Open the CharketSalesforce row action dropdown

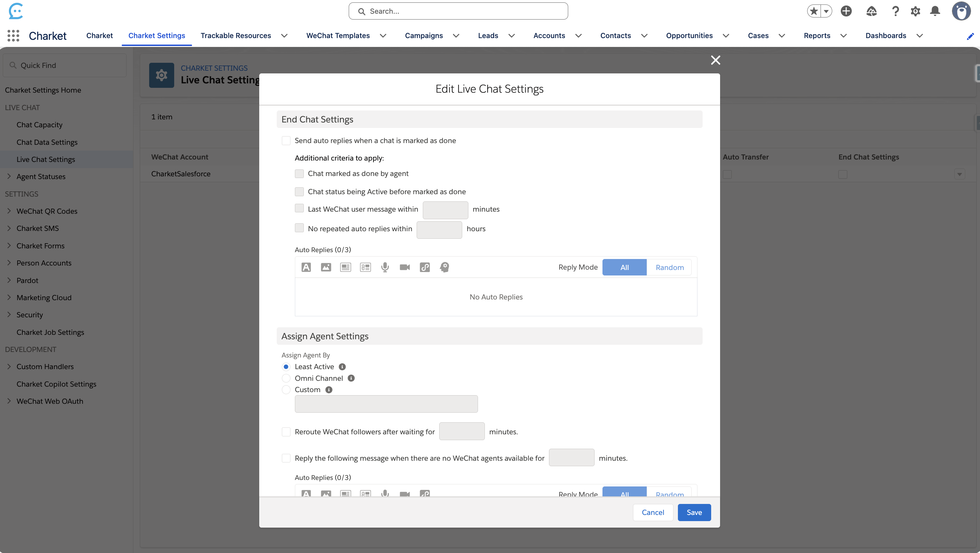959,174
